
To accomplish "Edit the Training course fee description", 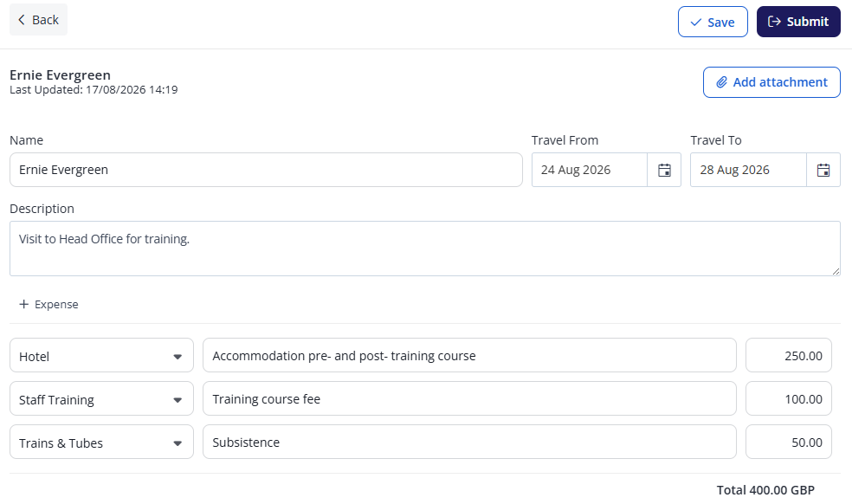I will pos(469,399).
